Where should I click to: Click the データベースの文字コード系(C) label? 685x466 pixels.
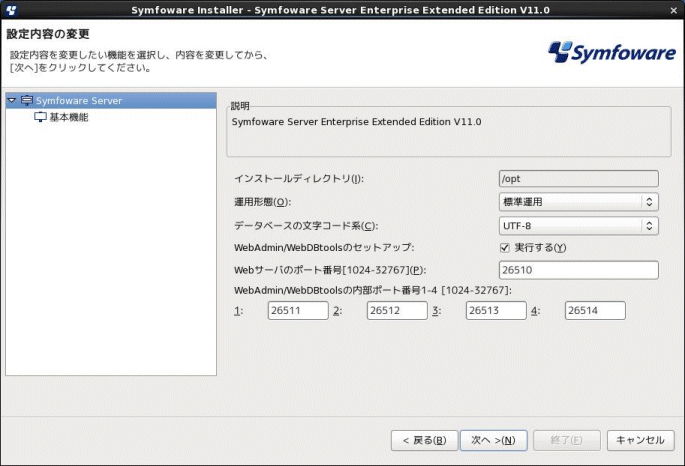click(306, 226)
